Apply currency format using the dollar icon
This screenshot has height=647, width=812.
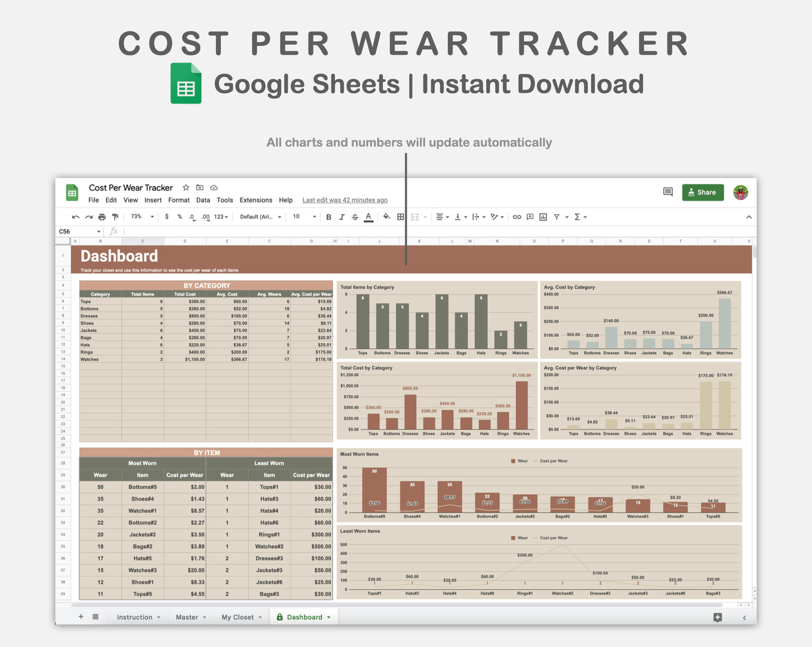tap(167, 216)
